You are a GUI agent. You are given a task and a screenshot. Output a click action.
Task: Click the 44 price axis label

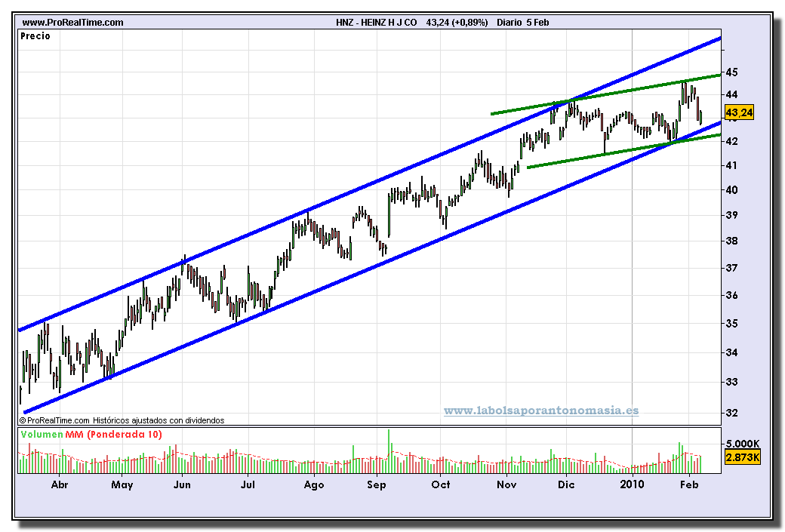pos(732,94)
